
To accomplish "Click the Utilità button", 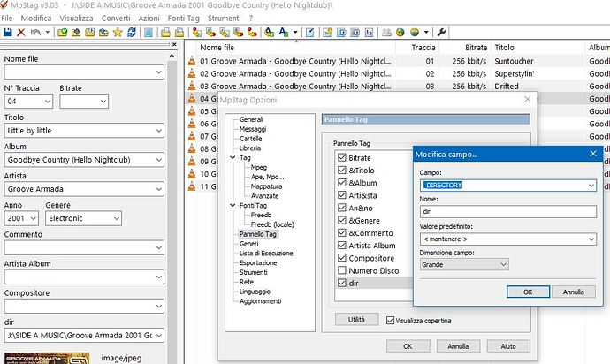I will click(356, 319).
